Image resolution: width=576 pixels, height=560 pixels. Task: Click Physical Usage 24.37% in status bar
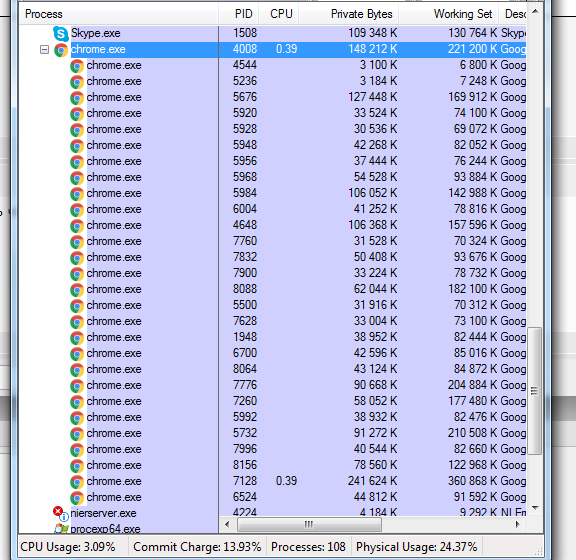(x=417, y=547)
